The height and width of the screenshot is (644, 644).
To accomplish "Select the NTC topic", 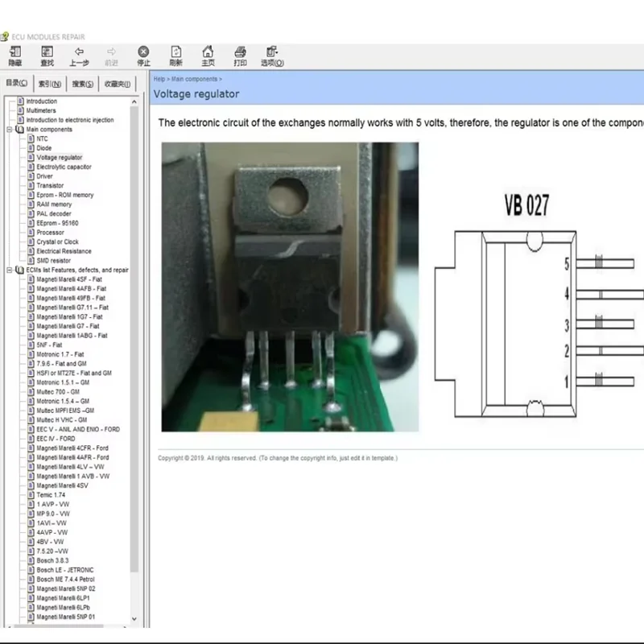I will (42, 138).
